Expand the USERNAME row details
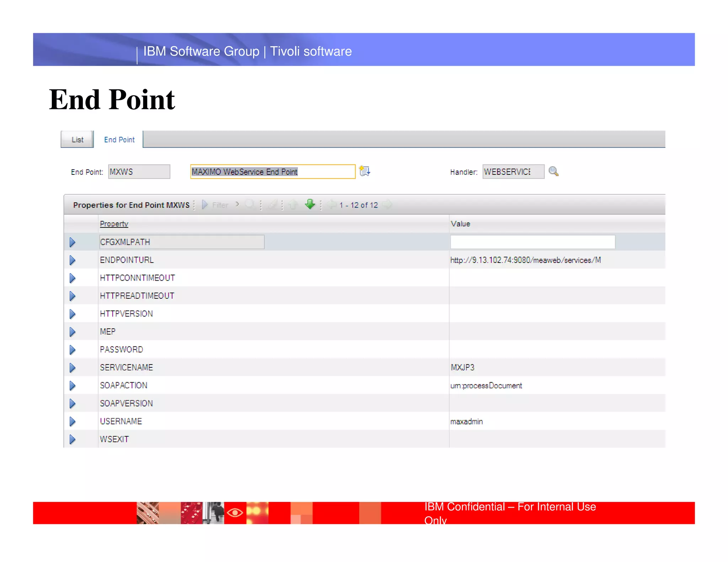Image resolution: width=728 pixels, height=562 pixels. tap(73, 421)
